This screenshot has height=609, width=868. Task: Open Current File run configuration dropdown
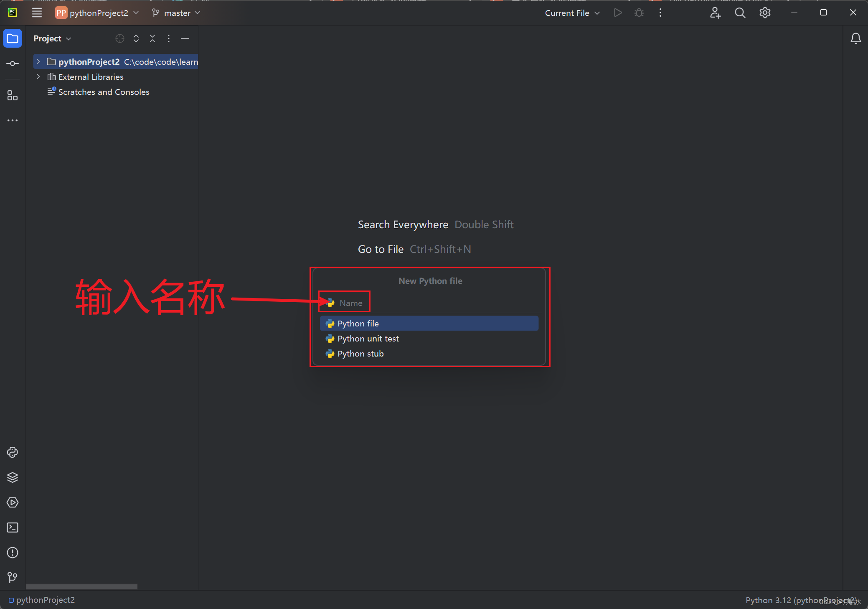click(x=572, y=13)
